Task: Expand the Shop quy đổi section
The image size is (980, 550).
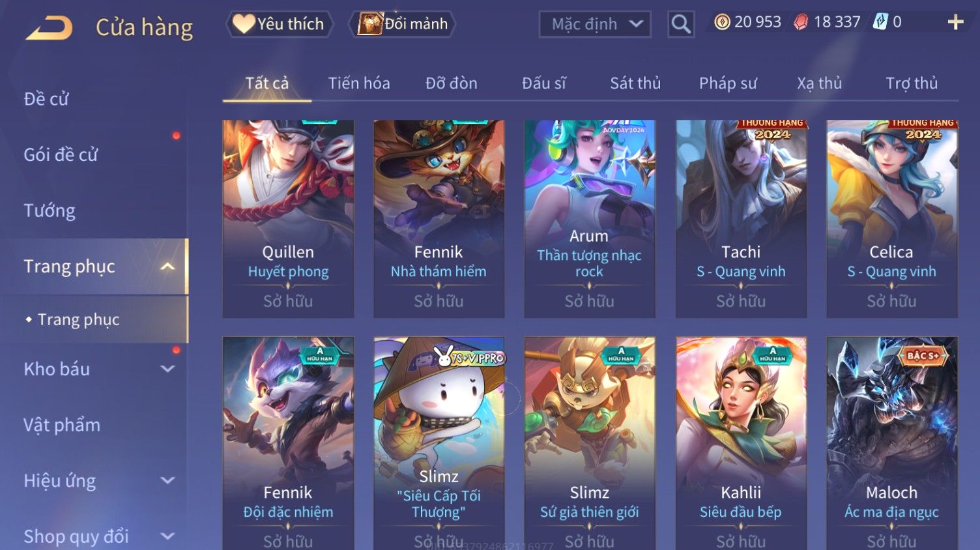Action: pyautogui.click(x=167, y=536)
